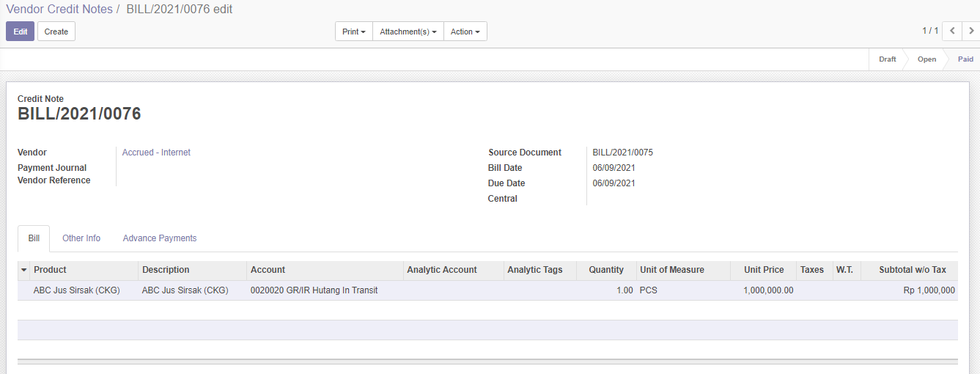Expand the column options caret in table header
The width and height of the screenshot is (980, 374).
pyautogui.click(x=23, y=270)
